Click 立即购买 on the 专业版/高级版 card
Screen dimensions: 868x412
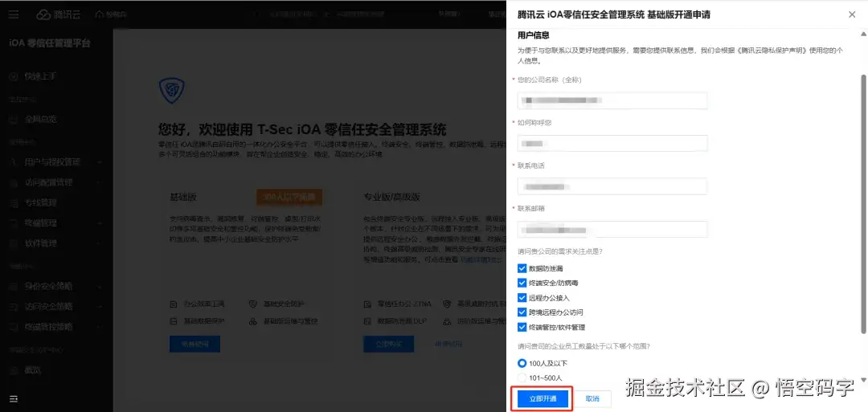[x=389, y=344]
